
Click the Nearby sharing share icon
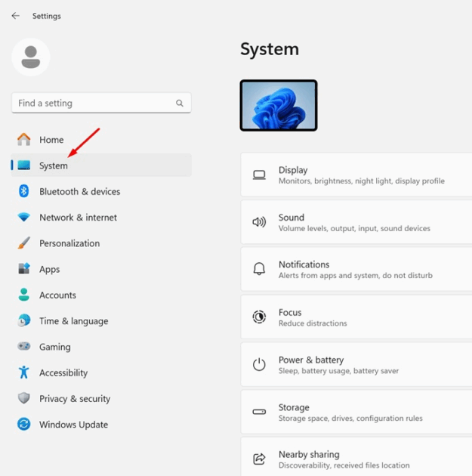pos(259,459)
